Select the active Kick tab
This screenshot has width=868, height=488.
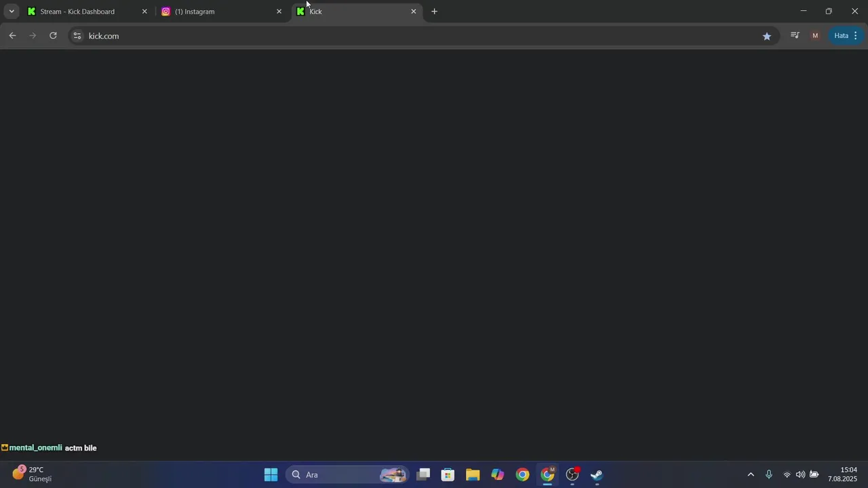click(x=357, y=12)
